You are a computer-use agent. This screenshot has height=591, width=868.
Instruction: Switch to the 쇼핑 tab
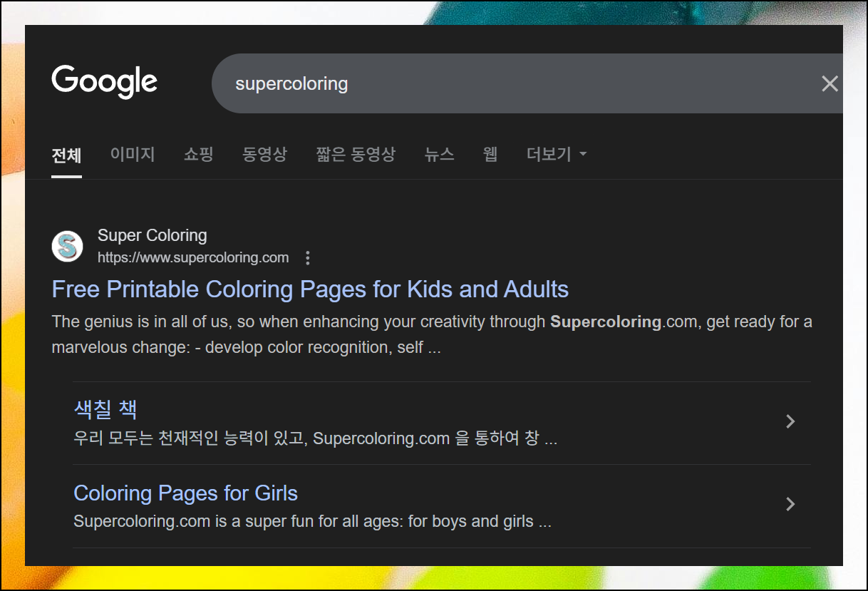click(x=199, y=154)
